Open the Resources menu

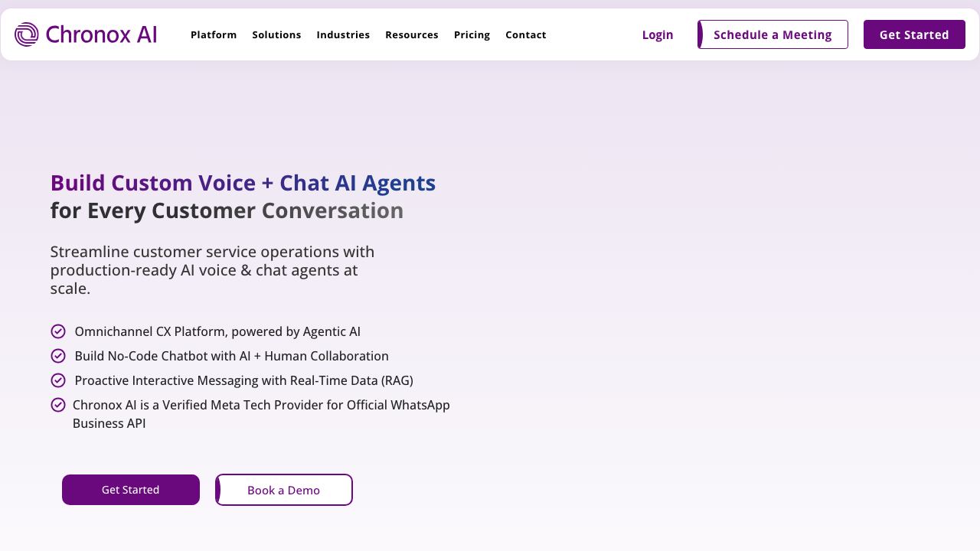412,34
